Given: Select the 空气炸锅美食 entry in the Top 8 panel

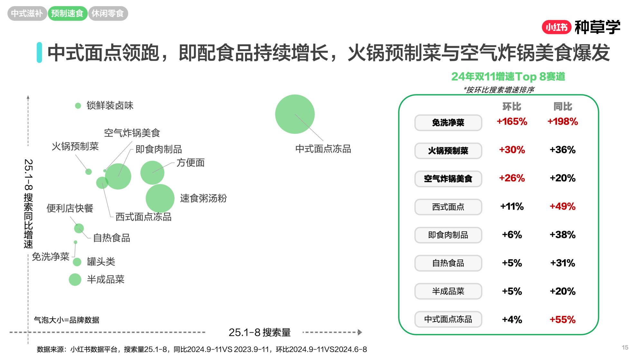Looking at the screenshot, I should (448, 179).
